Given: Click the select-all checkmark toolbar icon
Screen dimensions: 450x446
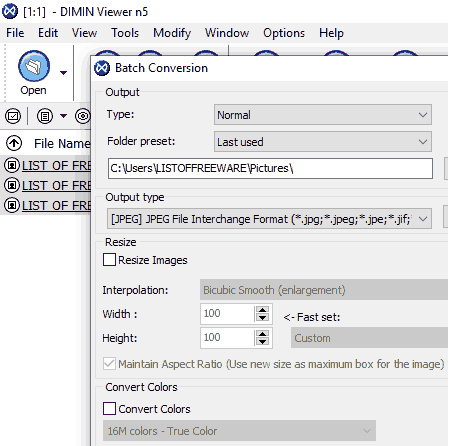Looking at the screenshot, I should click(13, 116).
